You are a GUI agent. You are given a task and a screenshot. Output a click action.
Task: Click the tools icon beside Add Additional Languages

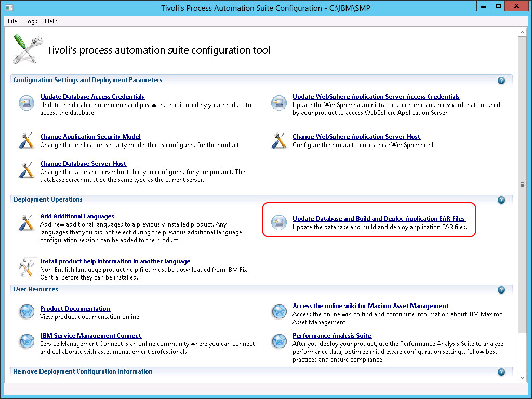point(26,222)
